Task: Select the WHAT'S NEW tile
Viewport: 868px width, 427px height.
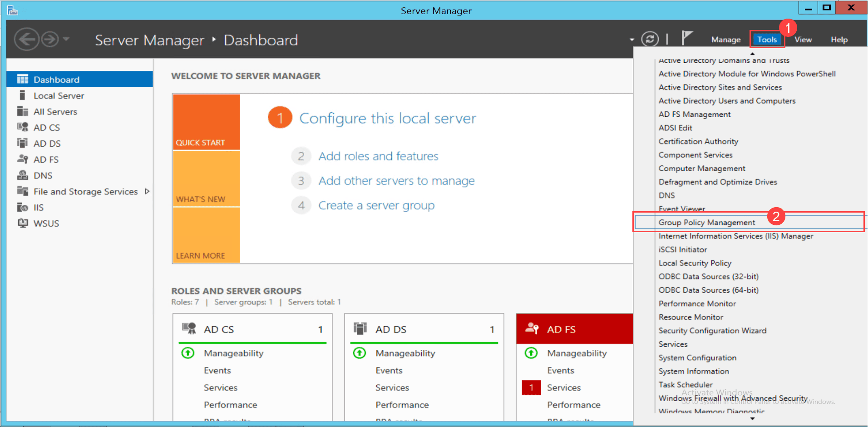Action: 206,179
